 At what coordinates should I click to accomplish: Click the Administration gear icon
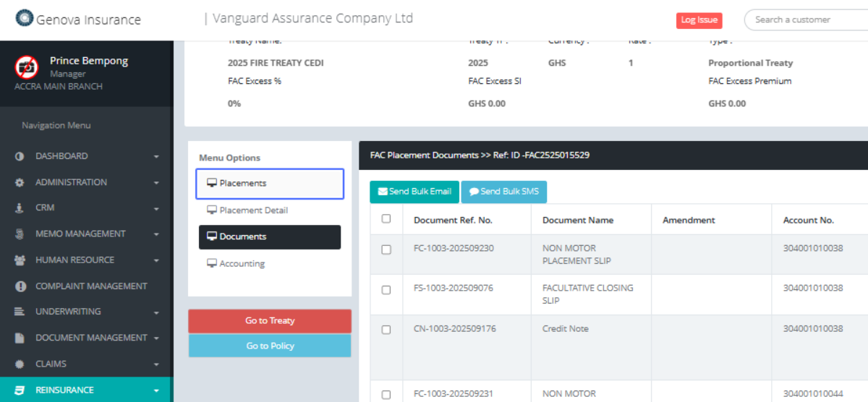(x=20, y=183)
